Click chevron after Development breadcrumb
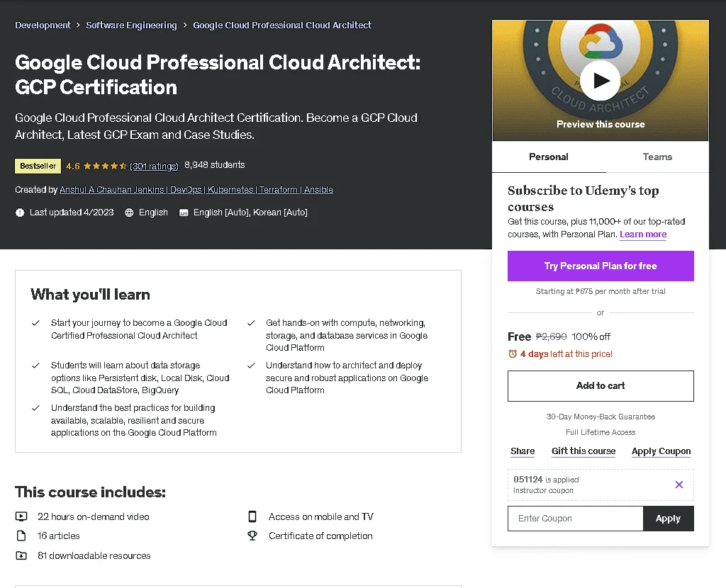726x588 pixels. [x=78, y=25]
